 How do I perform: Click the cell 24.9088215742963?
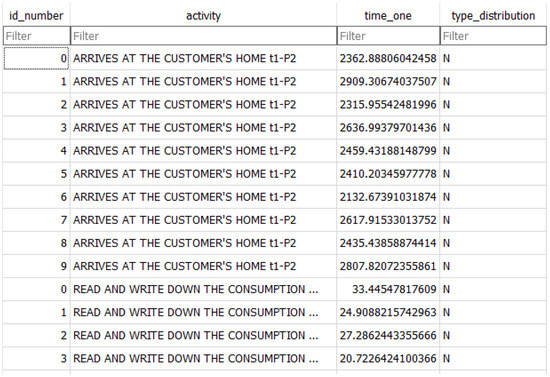point(388,312)
